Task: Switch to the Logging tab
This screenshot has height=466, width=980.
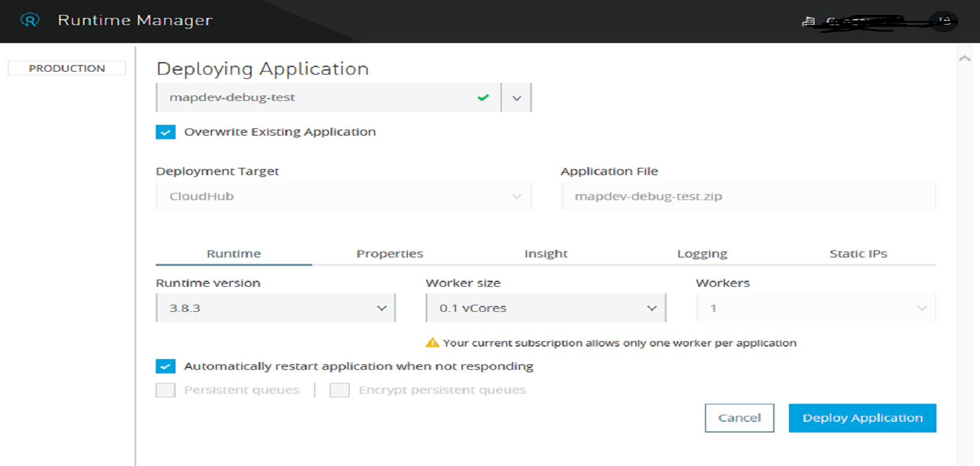Action: click(x=702, y=254)
